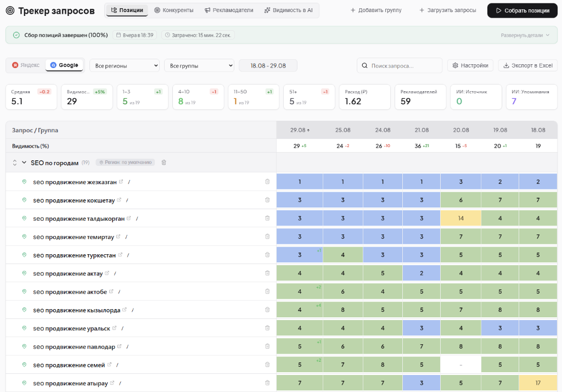
Task: Collapse the SEO по городам group chevron
Action: coord(24,163)
